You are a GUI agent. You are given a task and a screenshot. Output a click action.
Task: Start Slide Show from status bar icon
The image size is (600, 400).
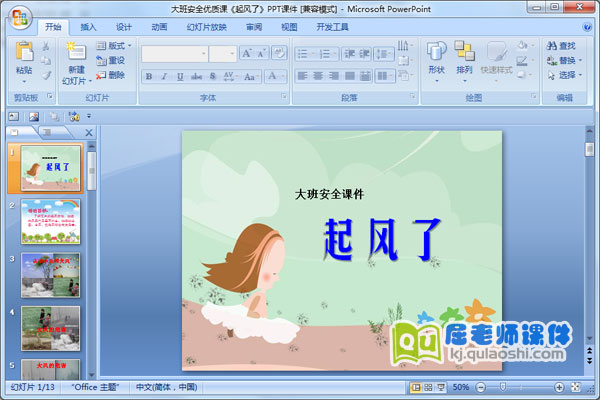[441, 387]
